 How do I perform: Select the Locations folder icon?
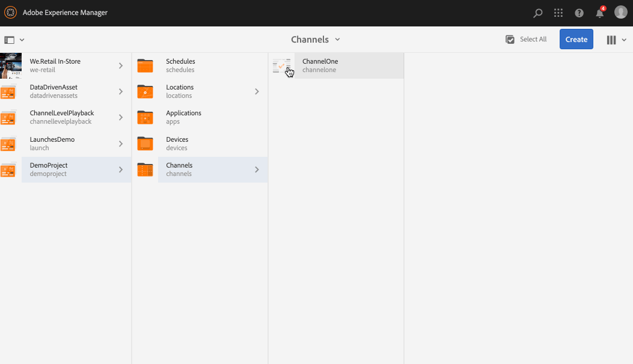(x=145, y=92)
